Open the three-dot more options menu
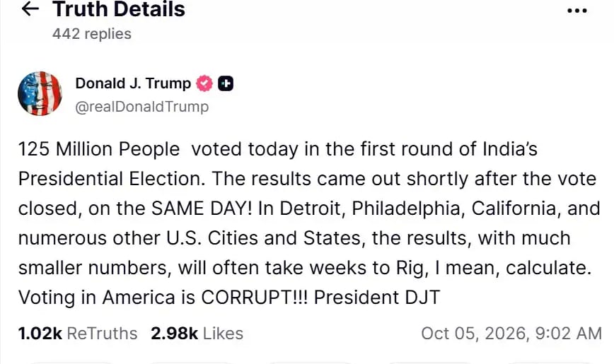The height and width of the screenshot is (364, 614). [x=577, y=11]
